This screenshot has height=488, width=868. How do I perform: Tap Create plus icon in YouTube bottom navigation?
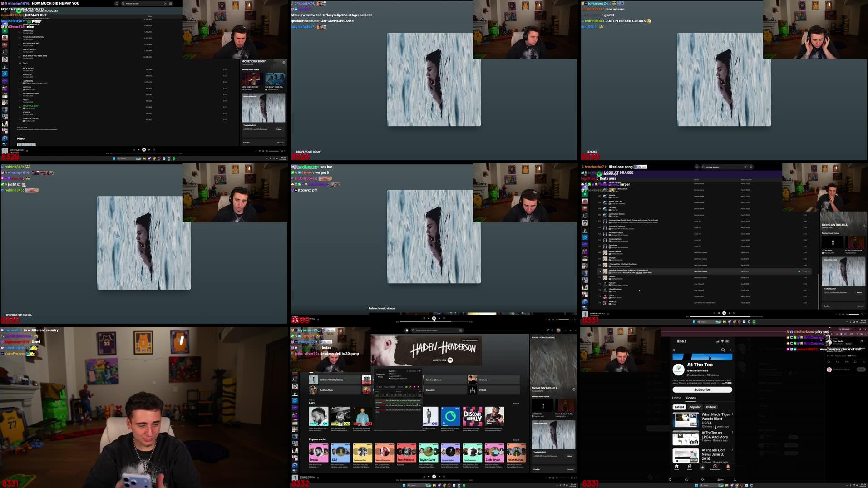pos(702,467)
